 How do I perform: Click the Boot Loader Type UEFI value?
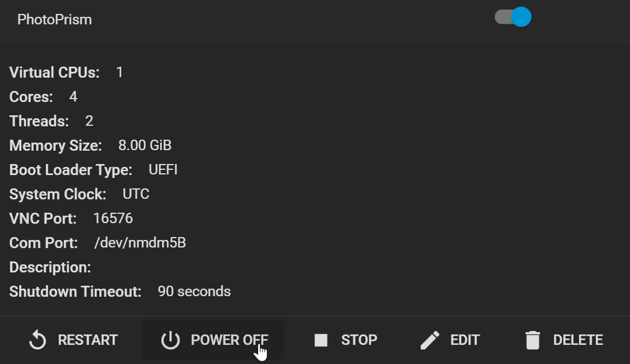coord(163,170)
